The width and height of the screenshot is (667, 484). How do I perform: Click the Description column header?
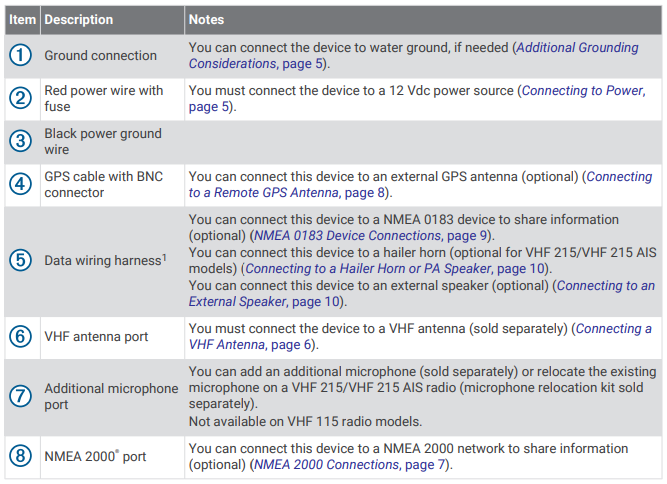click(79, 20)
